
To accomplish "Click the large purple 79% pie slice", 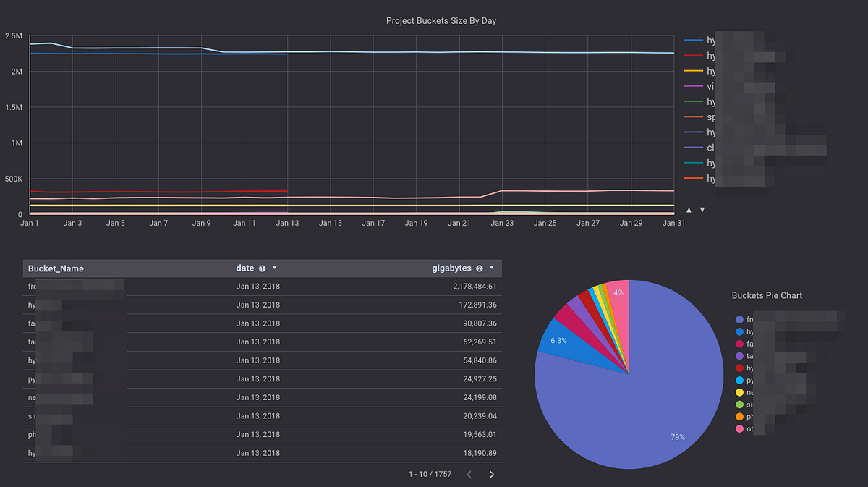I will [x=673, y=420].
